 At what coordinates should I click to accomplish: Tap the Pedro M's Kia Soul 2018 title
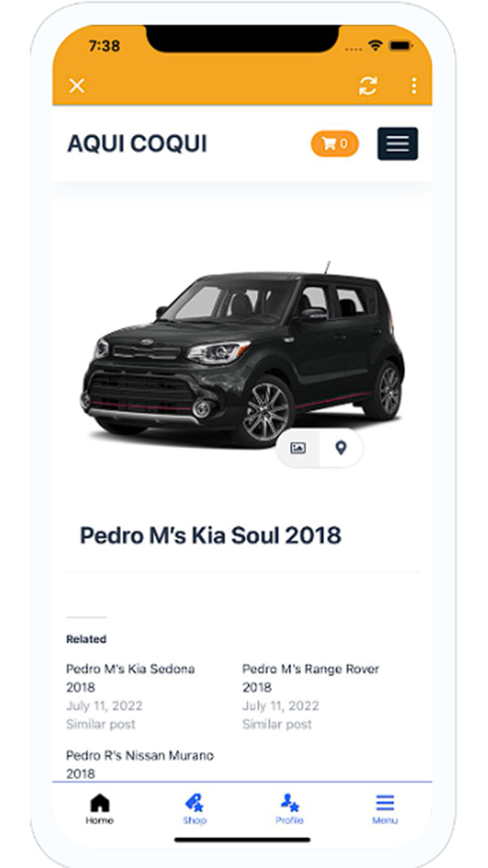point(211,536)
